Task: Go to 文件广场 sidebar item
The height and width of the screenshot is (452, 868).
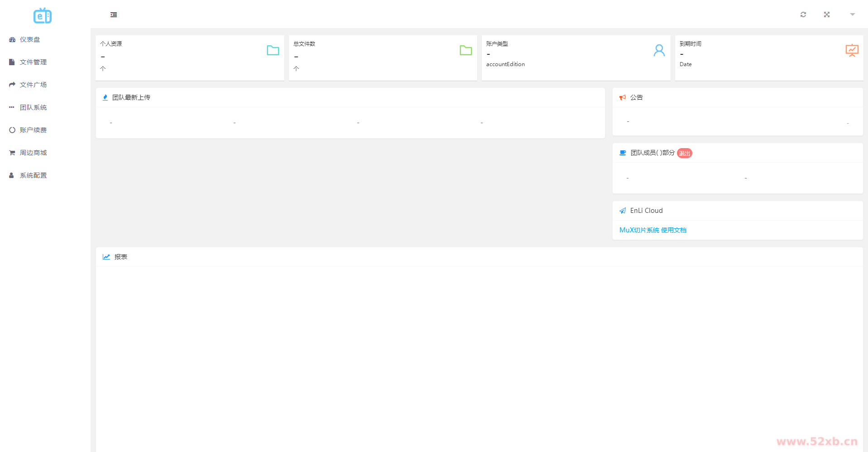Action: click(33, 85)
